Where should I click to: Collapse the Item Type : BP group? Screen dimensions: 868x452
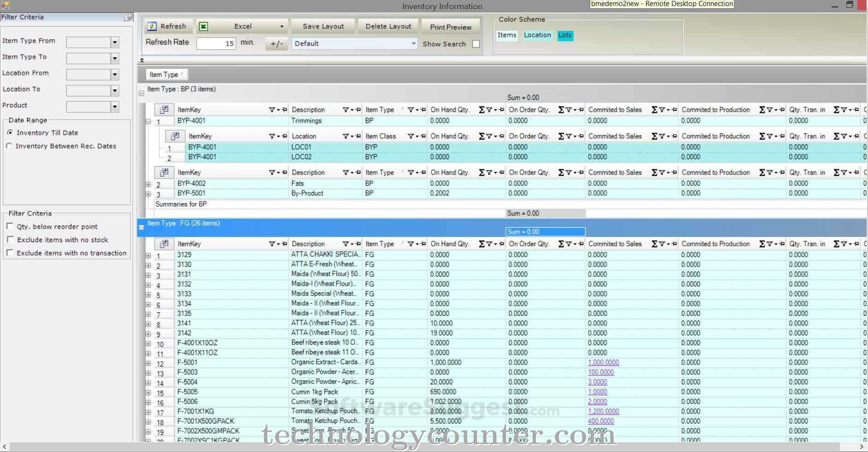click(141, 93)
